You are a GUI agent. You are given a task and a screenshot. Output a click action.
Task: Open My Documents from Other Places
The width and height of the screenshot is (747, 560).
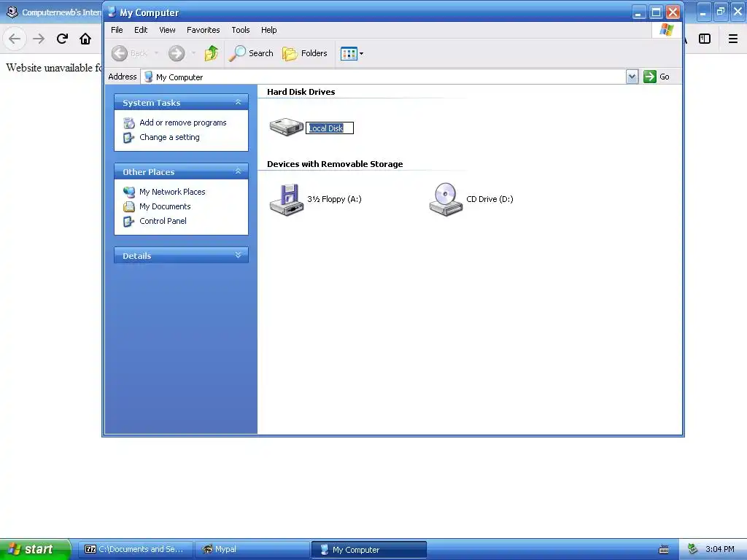[165, 206]
